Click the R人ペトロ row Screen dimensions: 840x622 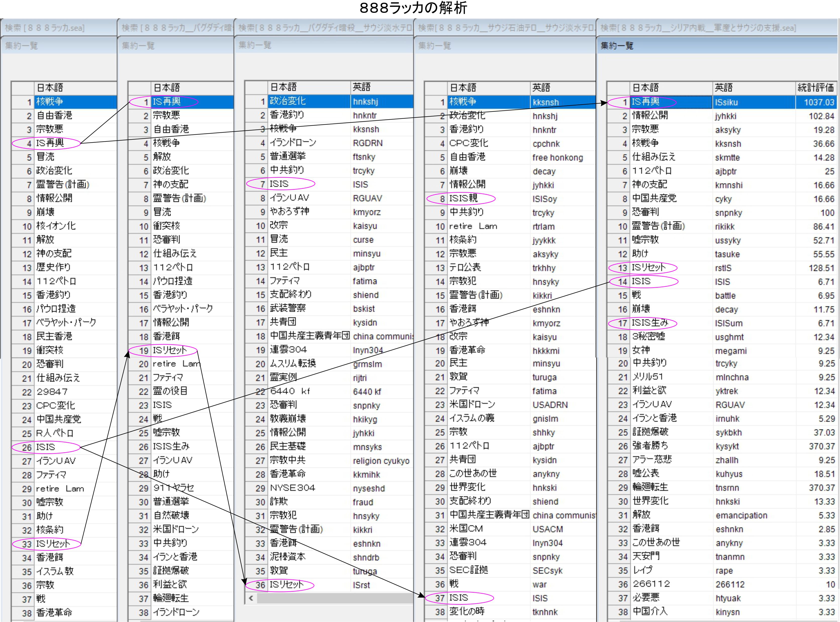coord(55,433)
